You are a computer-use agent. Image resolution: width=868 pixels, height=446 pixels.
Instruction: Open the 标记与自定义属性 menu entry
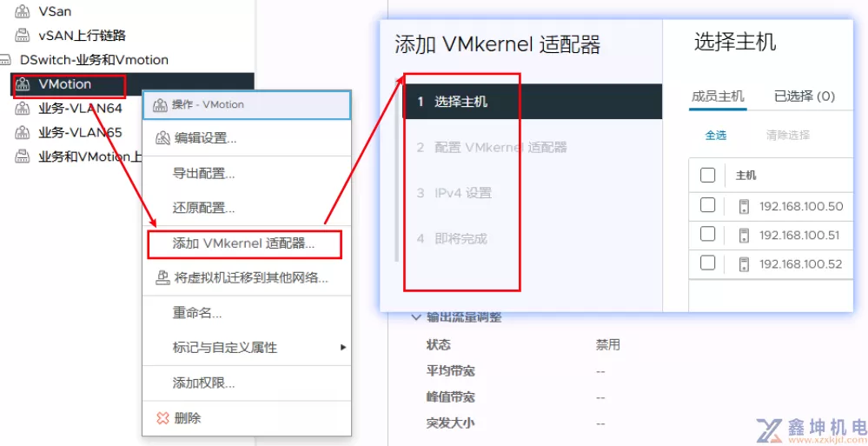point(247,348)
